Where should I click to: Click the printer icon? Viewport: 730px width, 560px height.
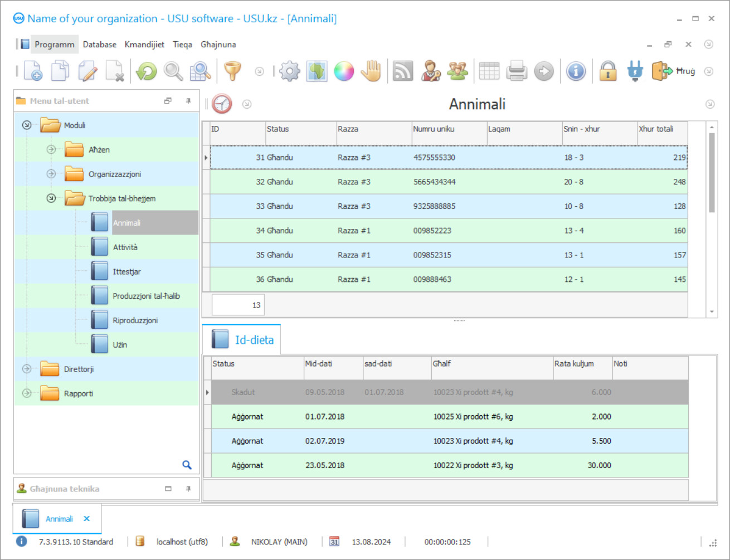(x=517, y=71)
